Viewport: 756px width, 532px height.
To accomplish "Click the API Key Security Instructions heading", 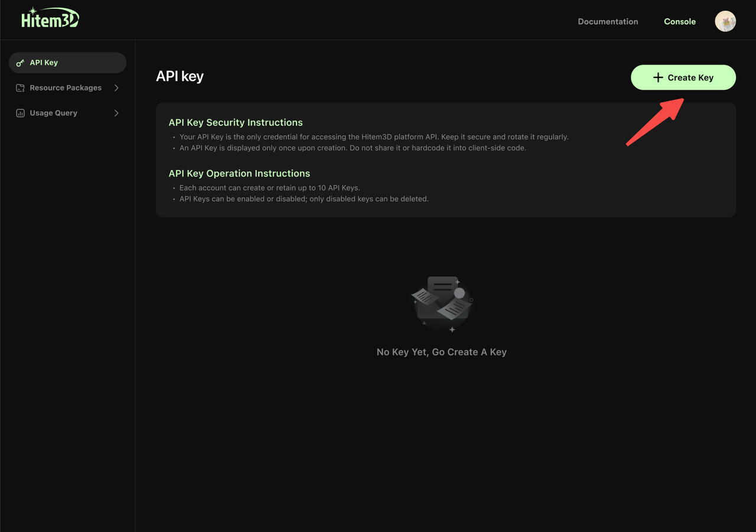I will (236, 122).
